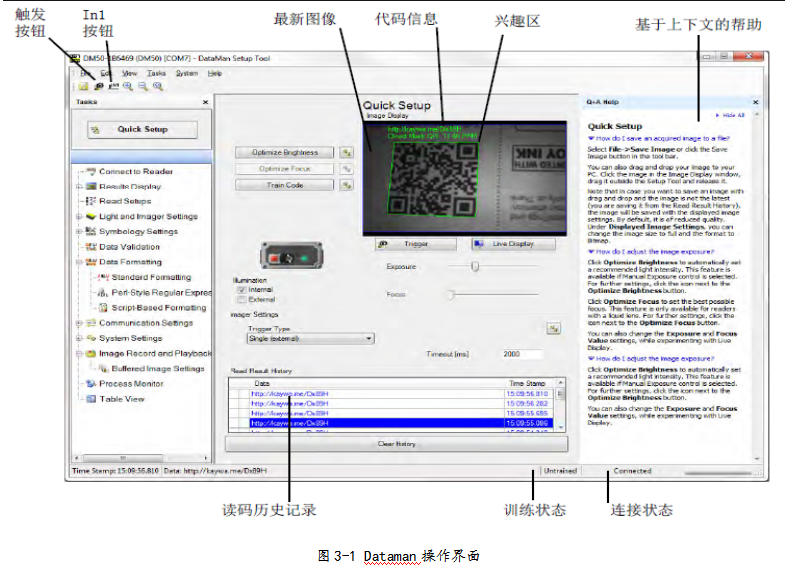Expand the Results Display tree node
This screenshot has height=582, width=793.
click(79, 187)
